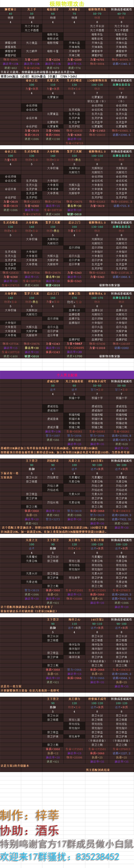Viewport: 134px width, 868px height.
Task: Select the 130极限物攻攻 column header
Action: [x=97, y=81]
